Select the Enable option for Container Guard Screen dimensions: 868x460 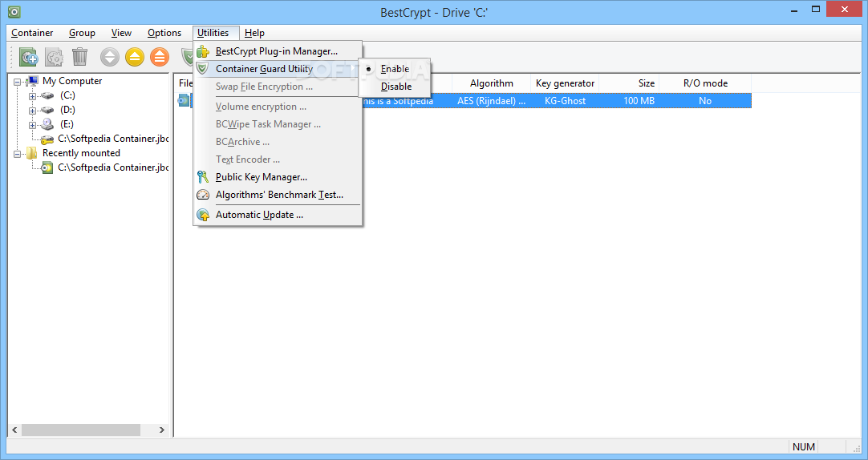pyautogui.click(x=395, y=69)
